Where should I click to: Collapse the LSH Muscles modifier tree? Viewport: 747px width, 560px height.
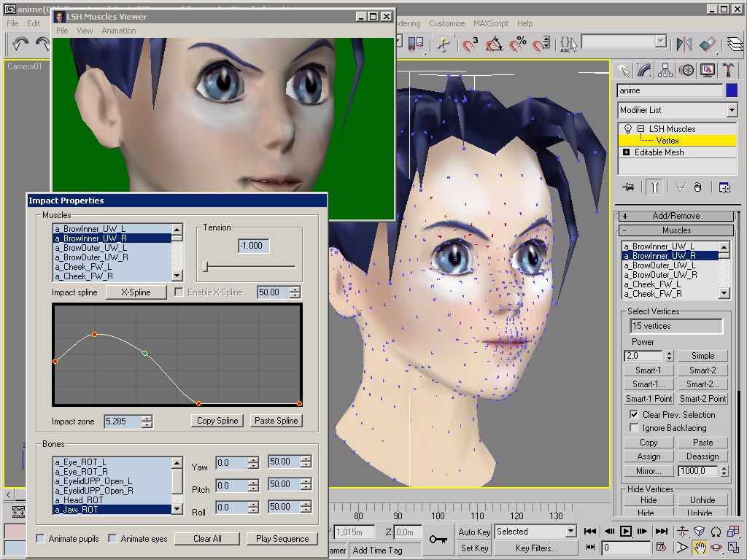coord(640,128)
